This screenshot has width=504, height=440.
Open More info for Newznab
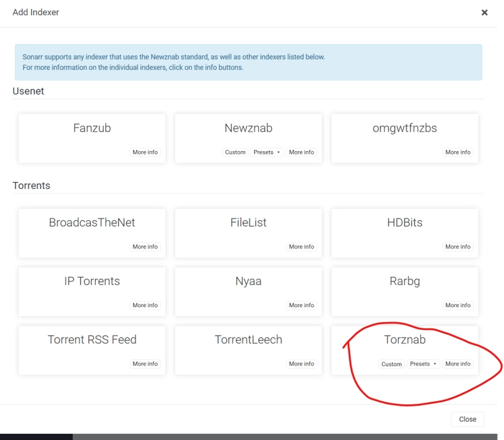click(301, 152)
